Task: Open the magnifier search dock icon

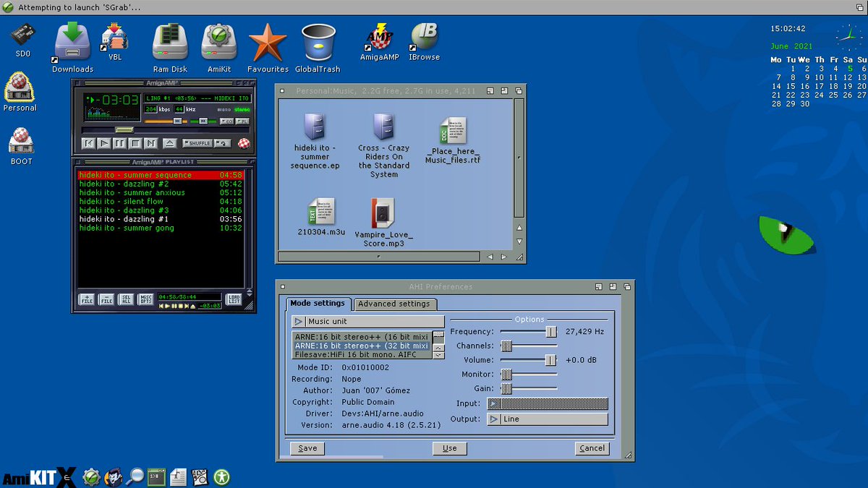Action: (x=135, y=476)
